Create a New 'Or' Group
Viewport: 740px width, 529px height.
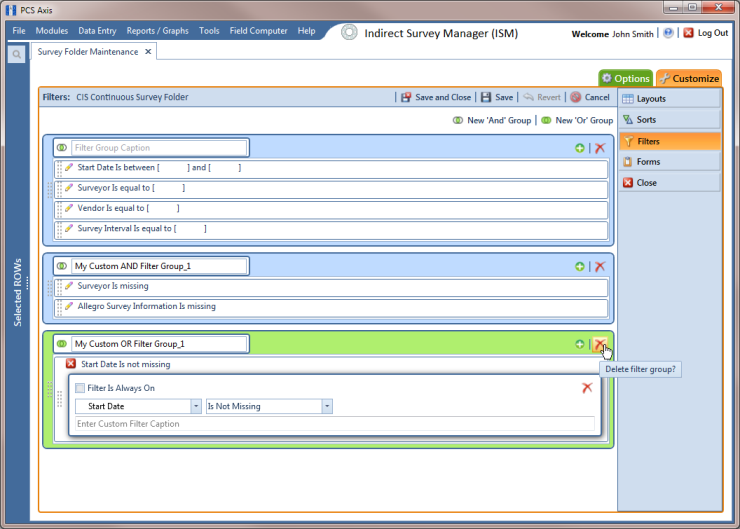pos(577,120)
